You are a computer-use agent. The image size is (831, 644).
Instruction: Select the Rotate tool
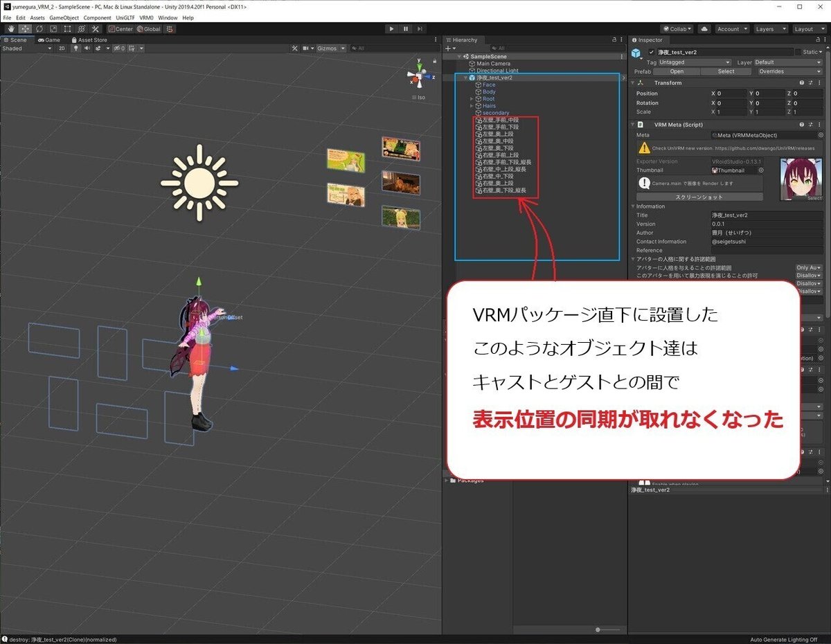39,28
